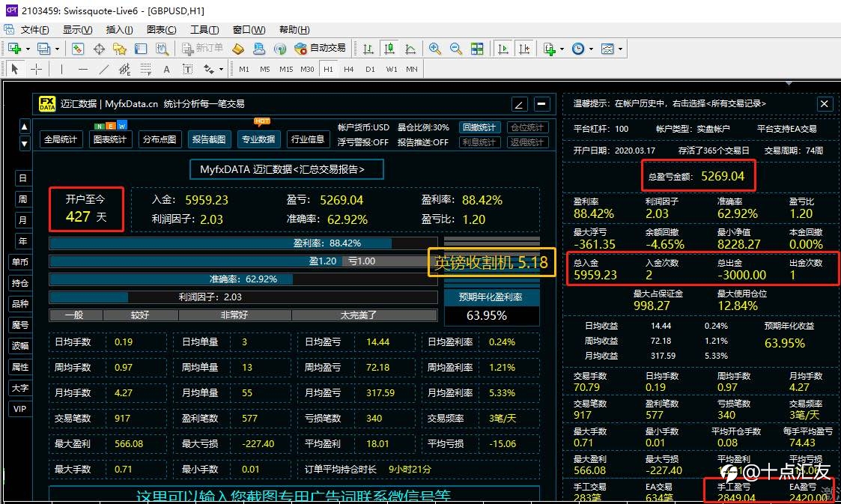Select the equidistant channel tool

tap(124, 69)
